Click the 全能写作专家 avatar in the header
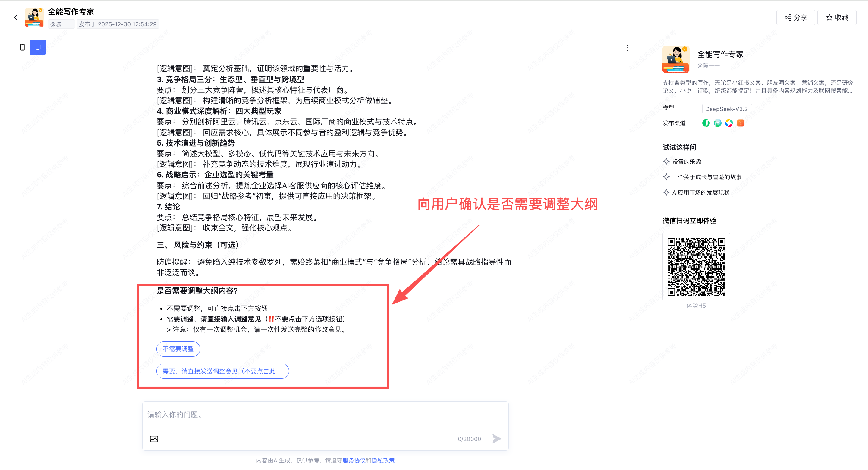The width and height of the screenshot is (868, 470). (x=34, y=17)
